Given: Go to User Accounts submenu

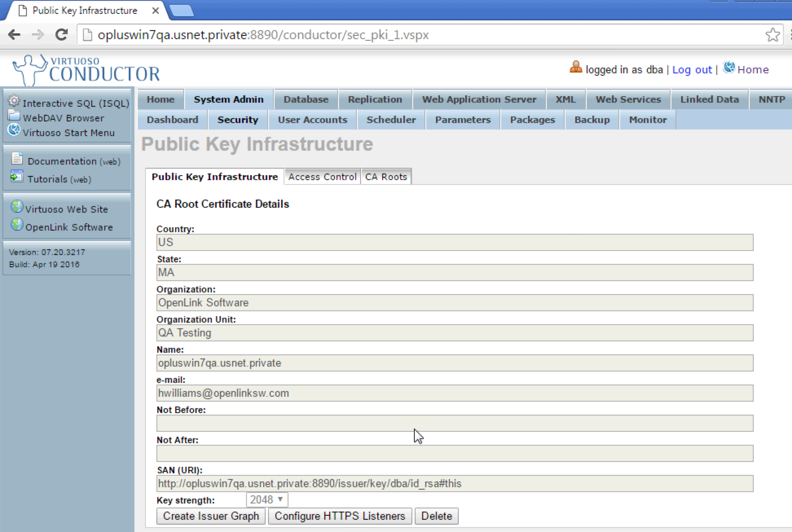Looking at the screenshot, I should 312,120.
